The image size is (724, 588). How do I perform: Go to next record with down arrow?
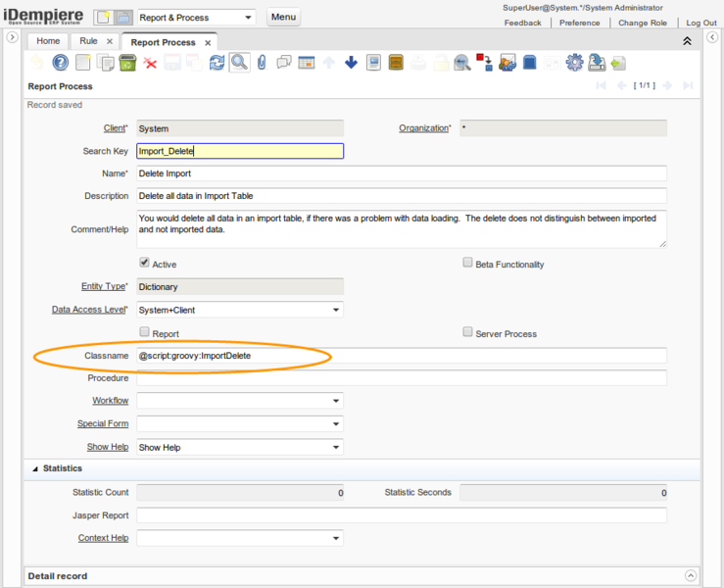pos(351,63)
